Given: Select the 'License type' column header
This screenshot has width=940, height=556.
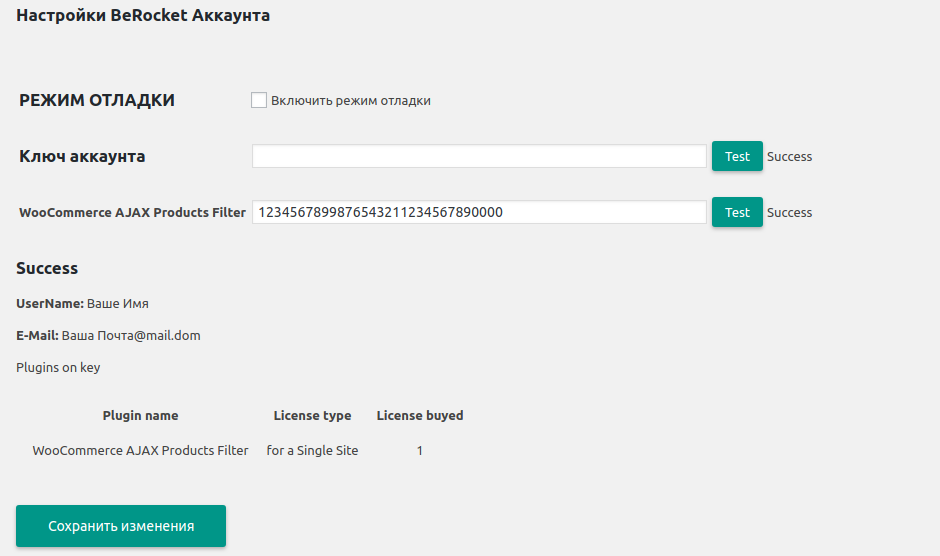Looking at the screenshot, I should coord(312,416).
